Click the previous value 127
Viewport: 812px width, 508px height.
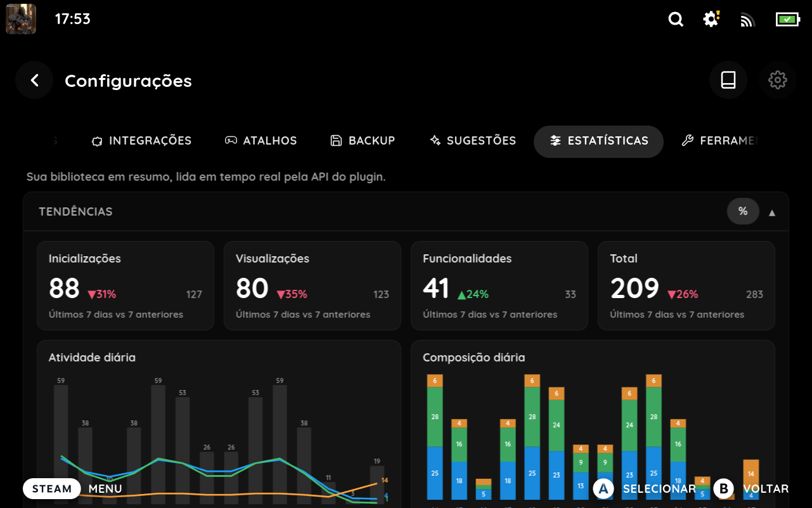(194, 294)
